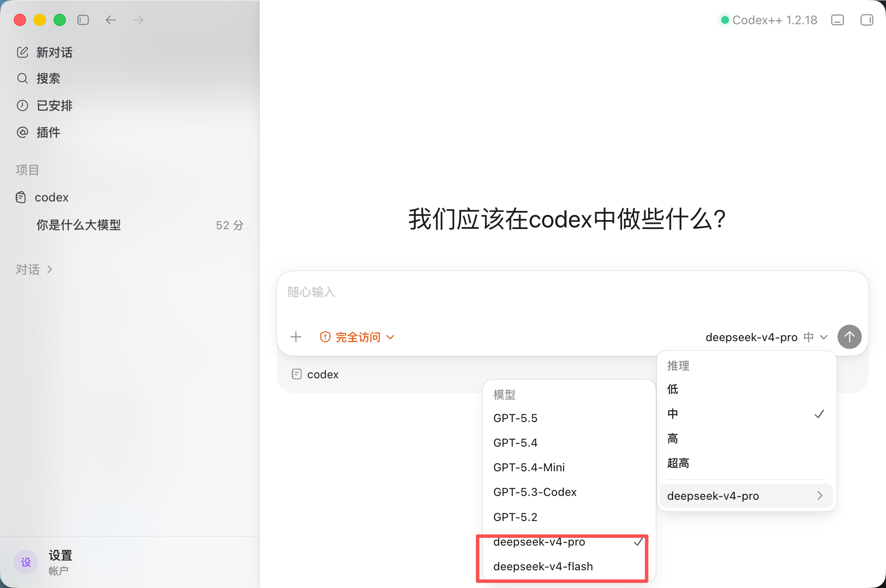Screen dimensions: 886x588
Task: Click the purple 设 avatar
Action: pyautogui.click(x=26, y=562)
